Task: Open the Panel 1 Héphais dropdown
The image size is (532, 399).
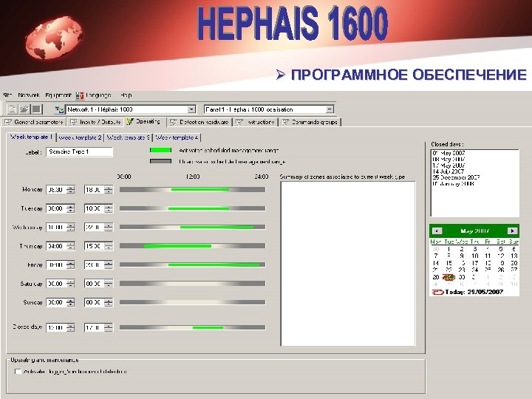Action: (330, 109)
